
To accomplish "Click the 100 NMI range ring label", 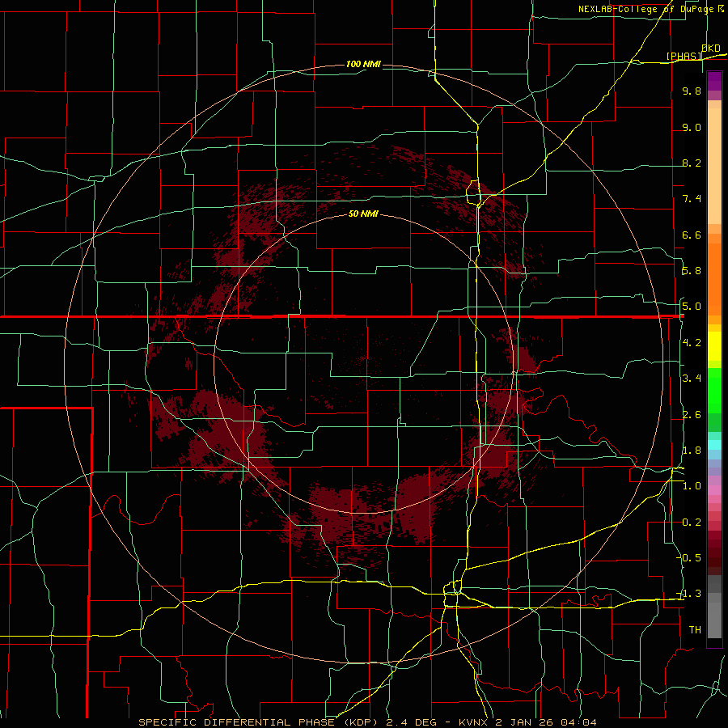I will [x=363, y=64].
